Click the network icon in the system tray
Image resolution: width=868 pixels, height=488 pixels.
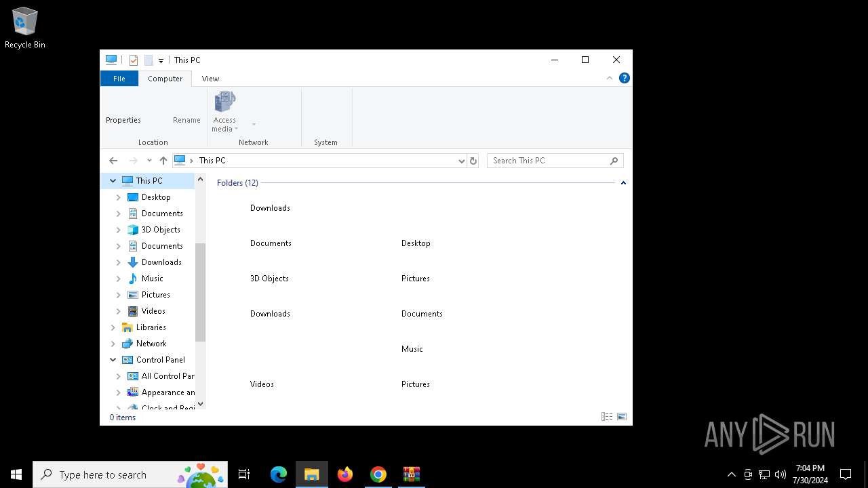point(764,474)
